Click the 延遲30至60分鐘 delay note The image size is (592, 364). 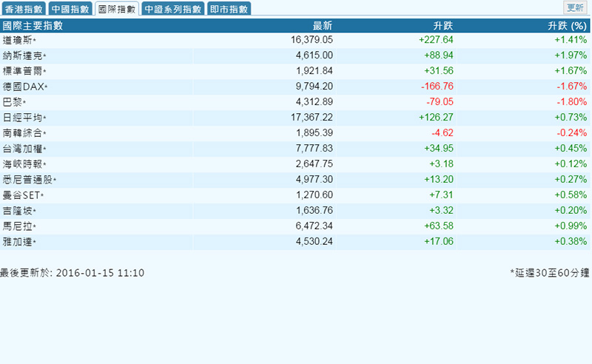pos(550,272)
